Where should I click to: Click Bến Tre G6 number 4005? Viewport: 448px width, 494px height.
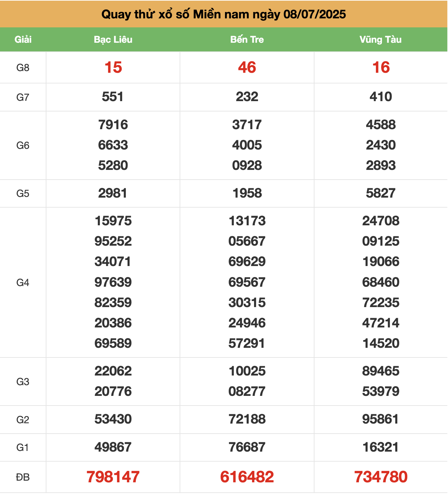coord(247,145)
